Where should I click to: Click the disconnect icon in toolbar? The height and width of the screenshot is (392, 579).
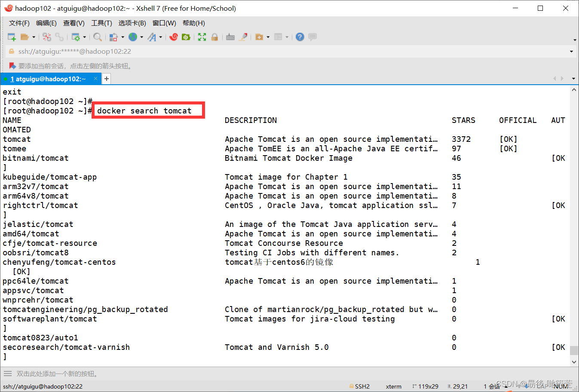pos(47,37)
